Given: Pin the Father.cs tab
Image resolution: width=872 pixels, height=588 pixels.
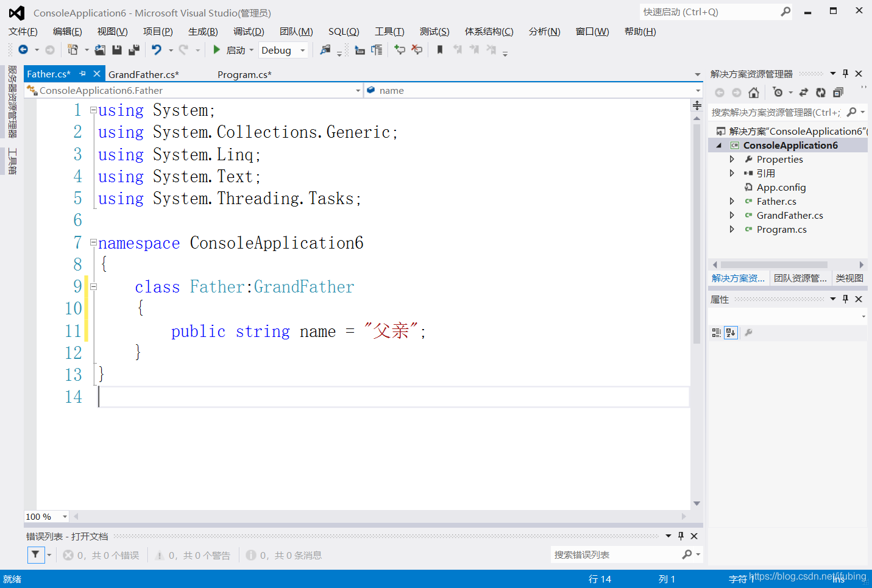Looking at the screenshot, I should [83, 74].
